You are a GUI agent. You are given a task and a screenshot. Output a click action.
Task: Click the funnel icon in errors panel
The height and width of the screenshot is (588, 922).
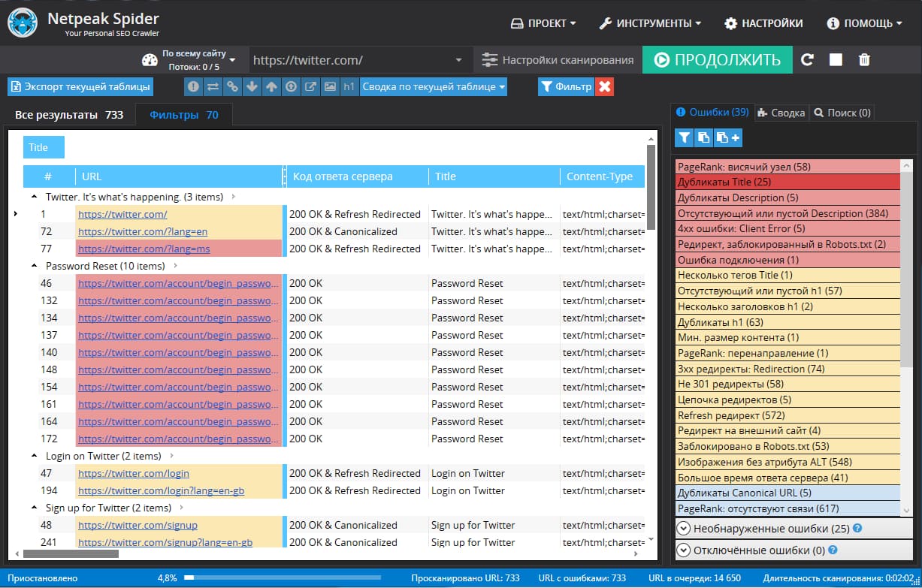point(684,137)
